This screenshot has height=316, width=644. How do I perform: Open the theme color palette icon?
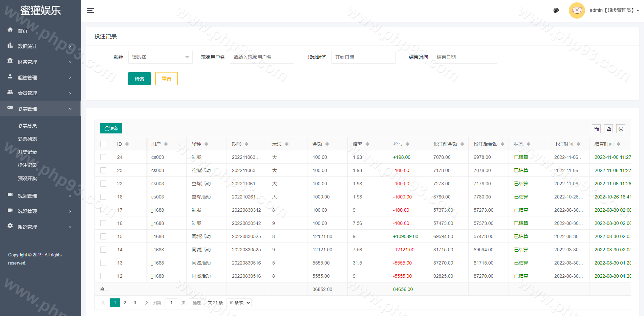point(556,10)
